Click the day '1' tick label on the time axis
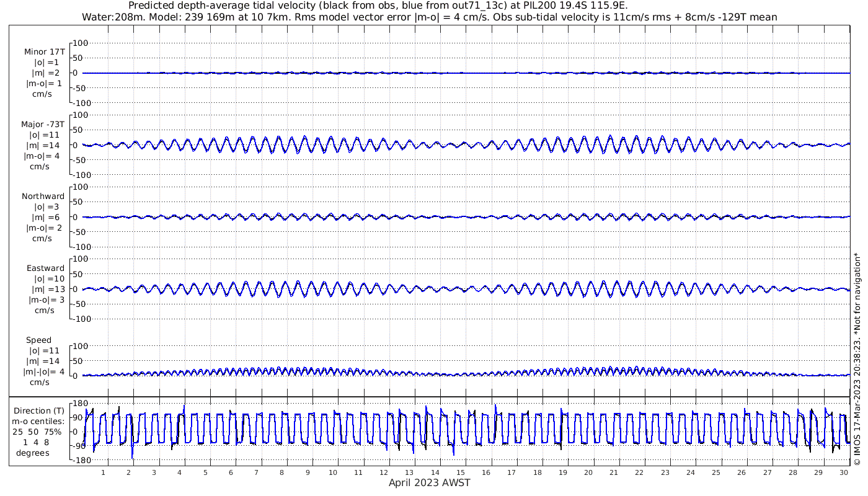 103,472
